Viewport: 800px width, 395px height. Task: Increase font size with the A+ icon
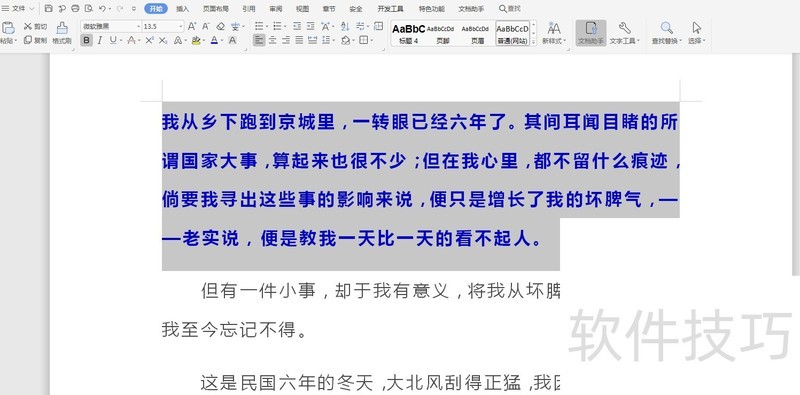(x=192, y=27)
